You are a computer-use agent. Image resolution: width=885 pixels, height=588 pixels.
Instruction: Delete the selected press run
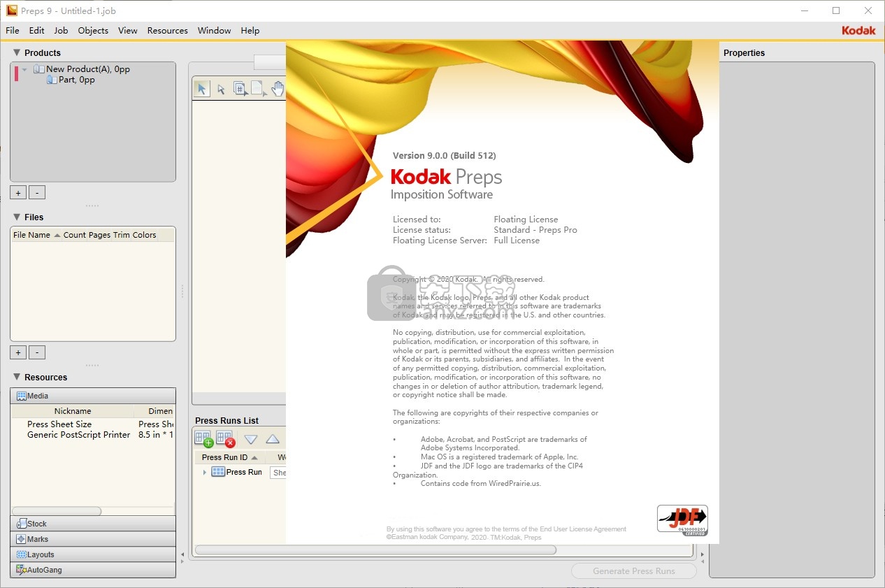click(x=225, y=439)
